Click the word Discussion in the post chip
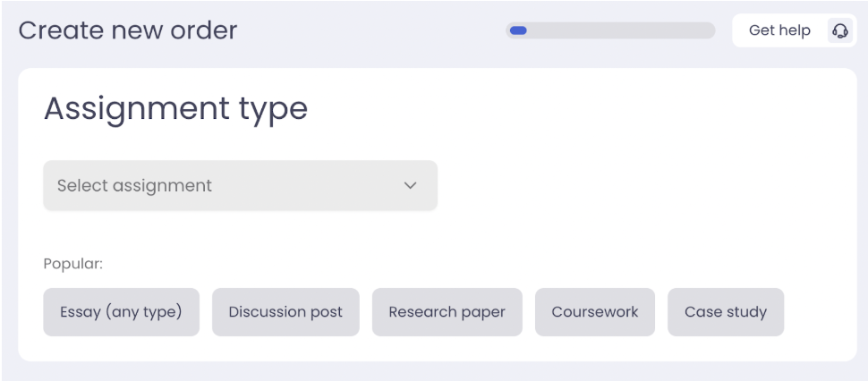Image resolution: width=868 pixels, height=381 pixels. pos(268,312)
